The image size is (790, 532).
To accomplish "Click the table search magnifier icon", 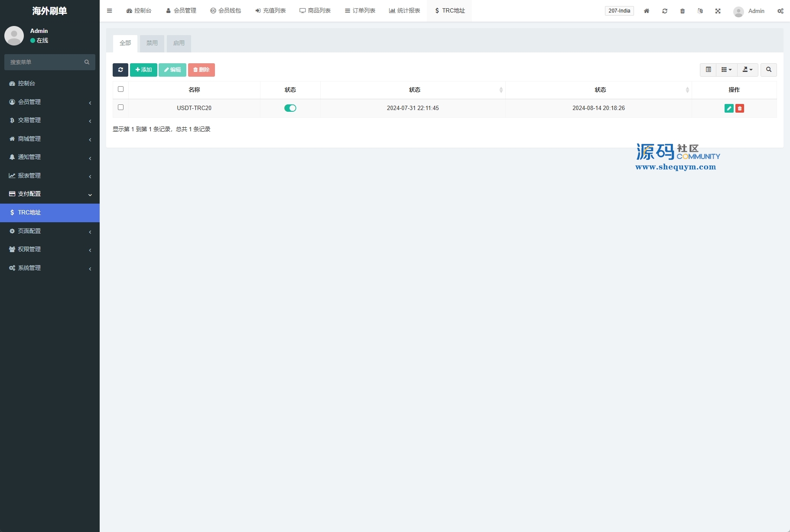I will 768,70.
